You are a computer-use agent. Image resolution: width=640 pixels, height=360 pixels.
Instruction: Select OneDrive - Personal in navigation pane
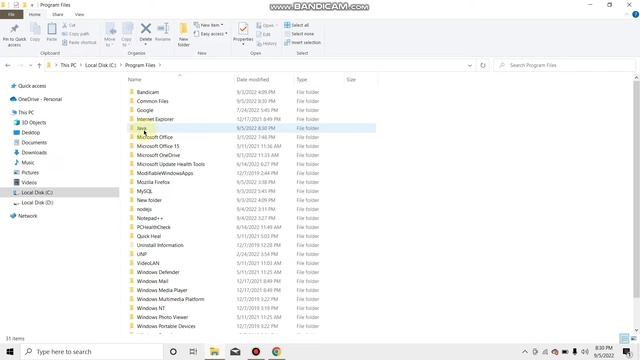(x=40, y=99)
